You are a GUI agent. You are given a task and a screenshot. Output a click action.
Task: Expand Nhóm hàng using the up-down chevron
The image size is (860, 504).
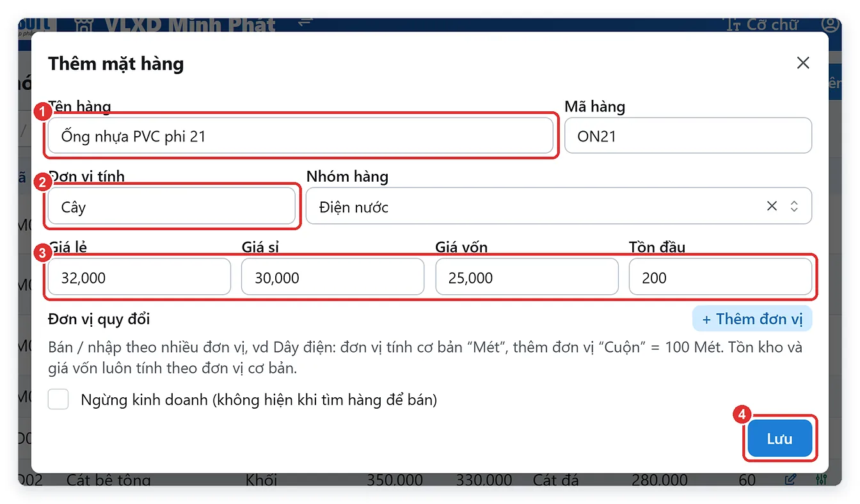[x=794, y=206]
